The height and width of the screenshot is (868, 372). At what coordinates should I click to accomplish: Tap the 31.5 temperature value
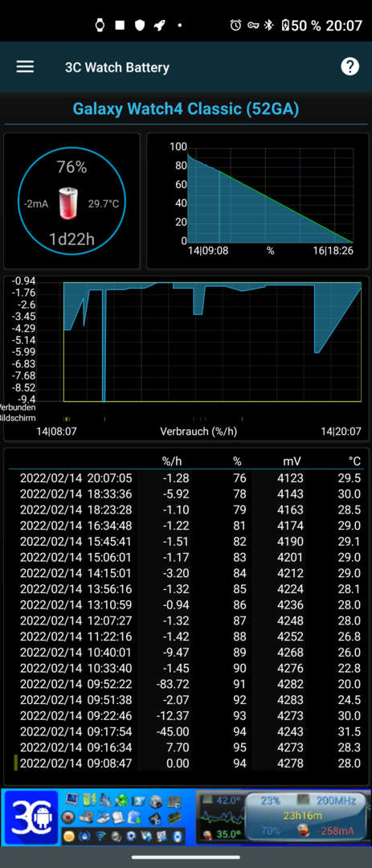pos(350,732)
